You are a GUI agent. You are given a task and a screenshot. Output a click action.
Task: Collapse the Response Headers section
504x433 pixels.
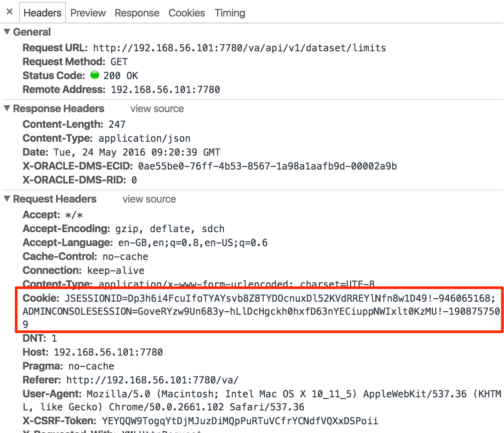point(7,109)
